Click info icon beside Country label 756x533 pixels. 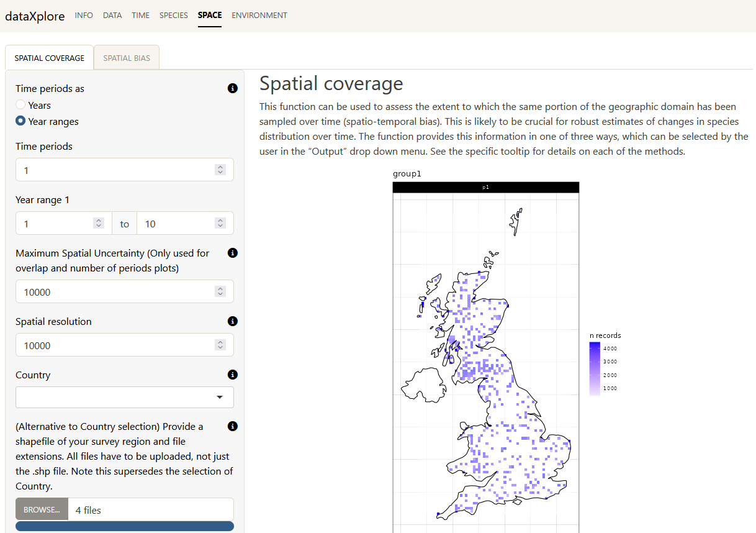(233, 375)
